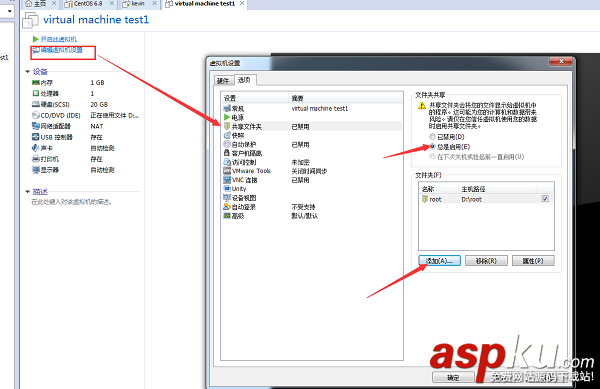This screenshot has height=389, width=600.
Task: Click the green play icon to start the VM
Action: pos(36,39)
